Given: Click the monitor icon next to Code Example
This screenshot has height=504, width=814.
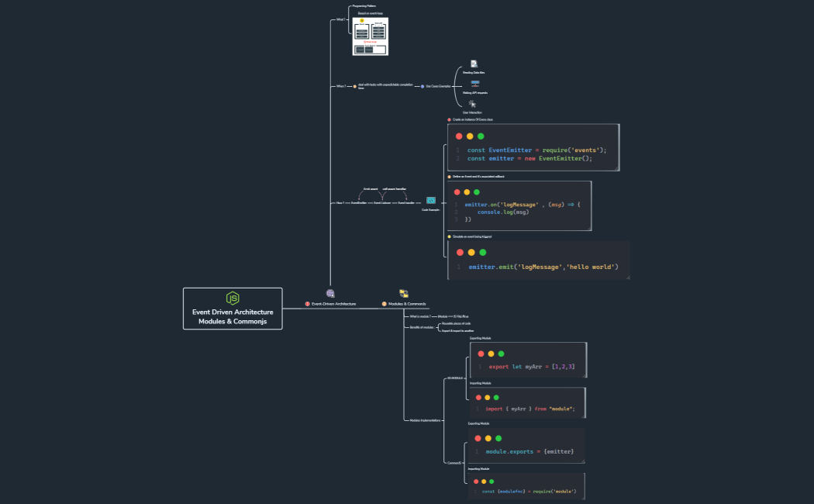Looking at the screenshot, I should [x=429, y=199].
